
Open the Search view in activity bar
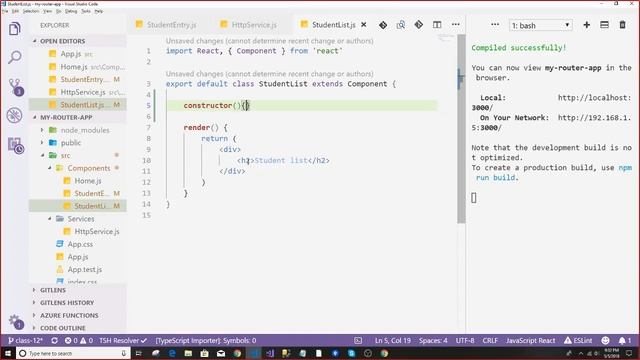[15, 57]
